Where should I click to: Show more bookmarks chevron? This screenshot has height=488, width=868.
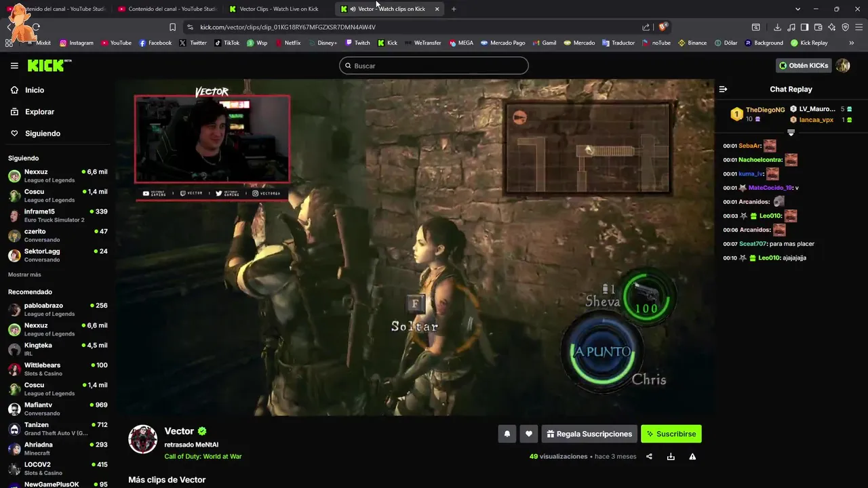pos(851,43)
